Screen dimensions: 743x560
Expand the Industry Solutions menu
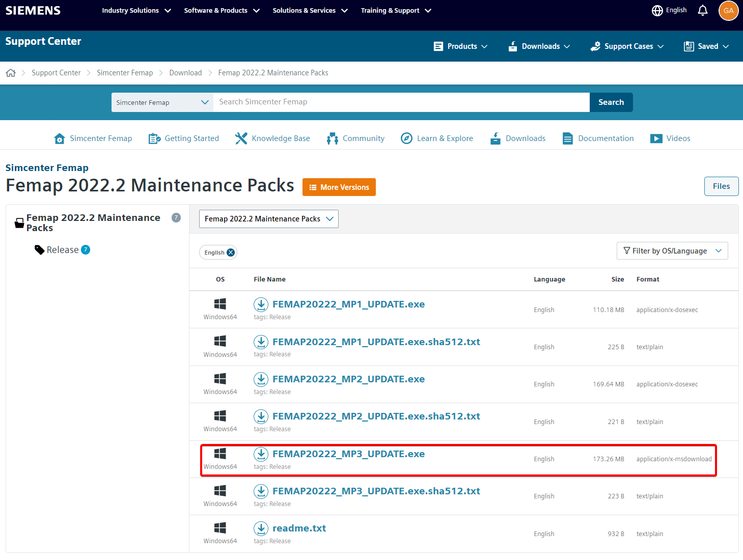tap(136, 11)
